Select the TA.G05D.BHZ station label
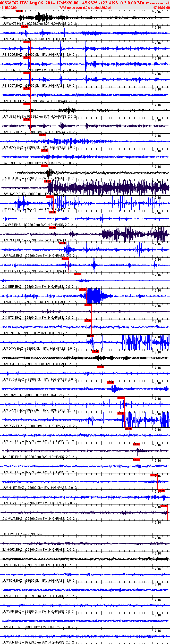This screenshot has width=170, height=644. coord(12,550)
